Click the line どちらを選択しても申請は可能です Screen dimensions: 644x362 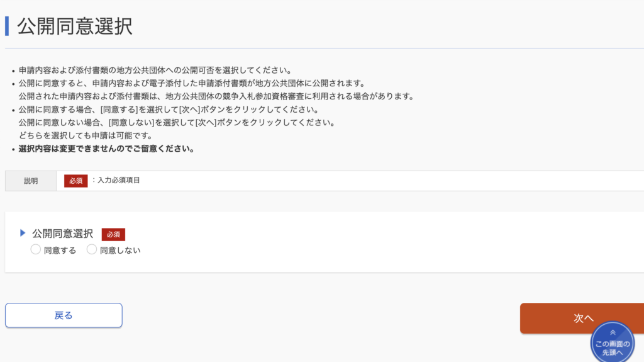click(x=86, y=135)
